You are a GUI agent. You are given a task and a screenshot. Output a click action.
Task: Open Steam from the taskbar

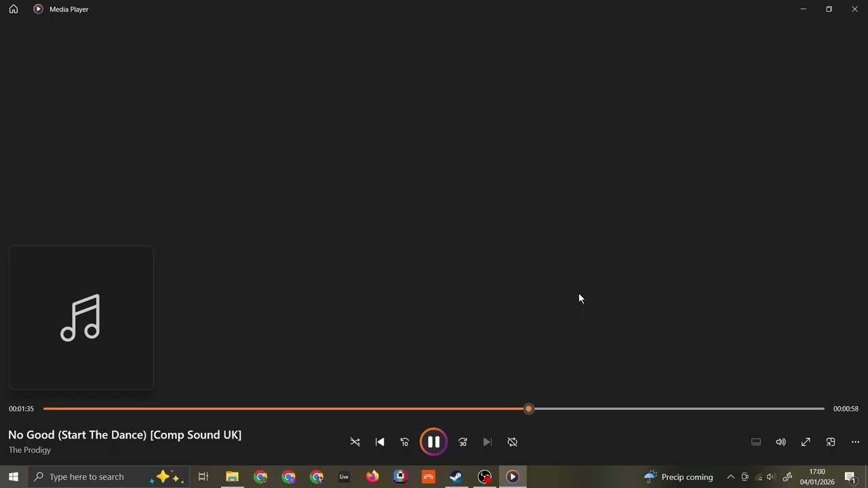coord(456,476)
